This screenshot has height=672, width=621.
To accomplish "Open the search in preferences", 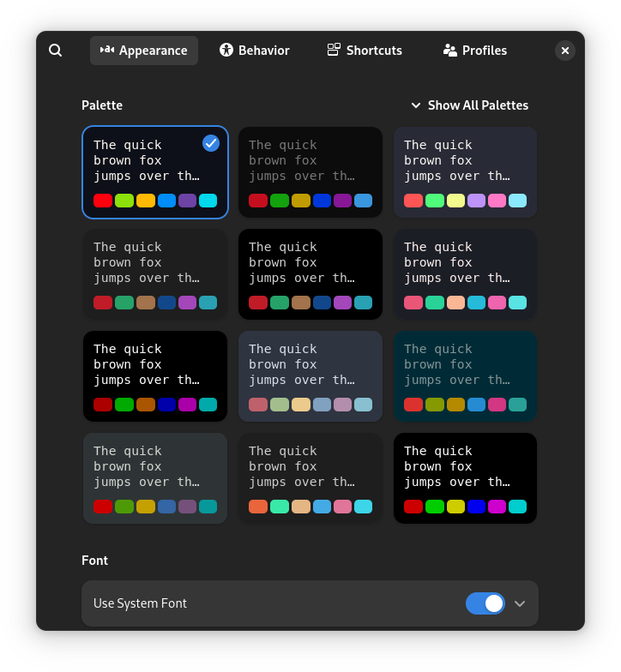I will pos(55,51).
